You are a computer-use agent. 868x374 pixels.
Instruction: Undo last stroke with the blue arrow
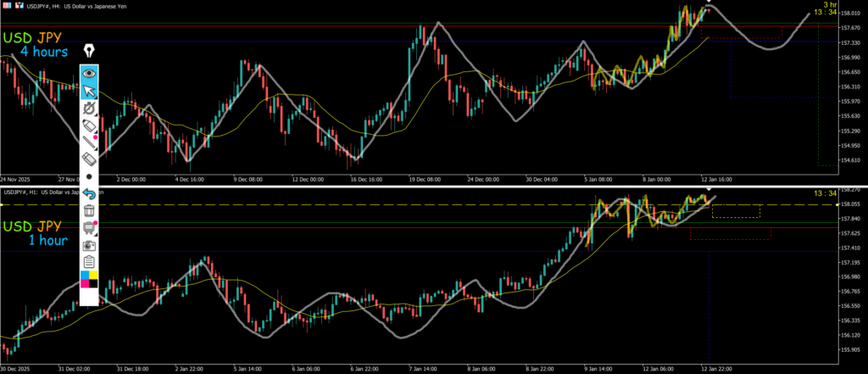pyautogui.click(x=89, y=193)
